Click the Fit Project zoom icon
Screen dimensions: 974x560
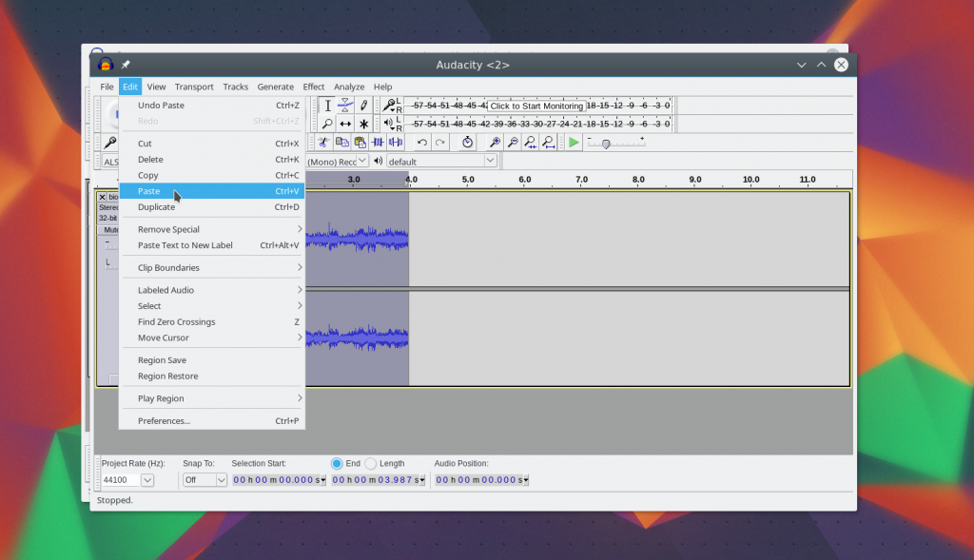(549, 143)
